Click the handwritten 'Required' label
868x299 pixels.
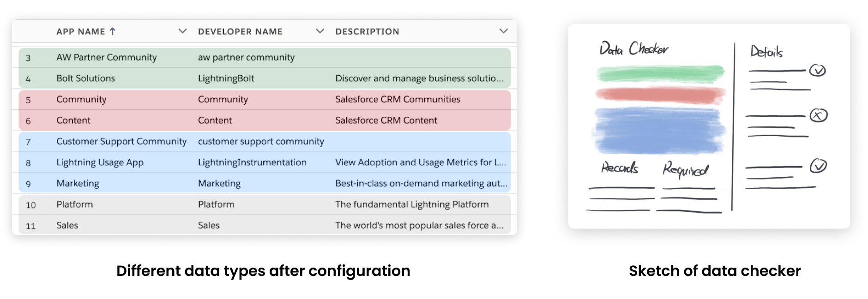tap(685, 170)
